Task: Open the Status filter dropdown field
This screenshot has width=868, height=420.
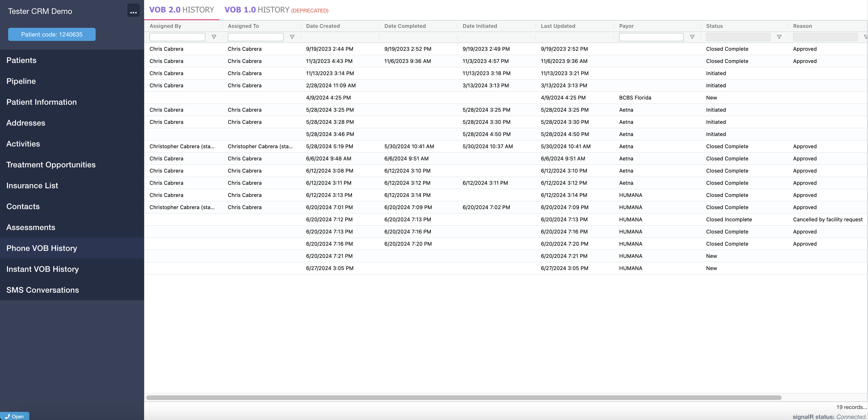Action: tap(738, 37)
